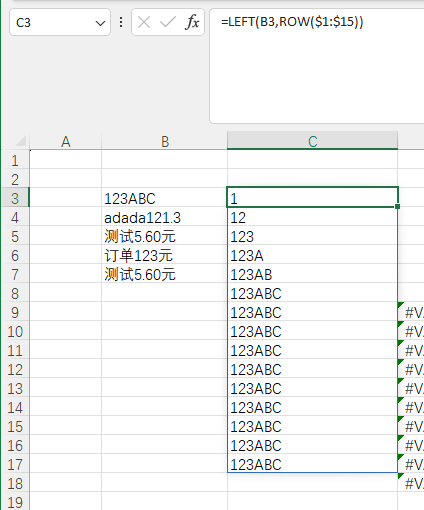Select cell containing 订单123元
This screenshot has height=510, width=424.
165,256
